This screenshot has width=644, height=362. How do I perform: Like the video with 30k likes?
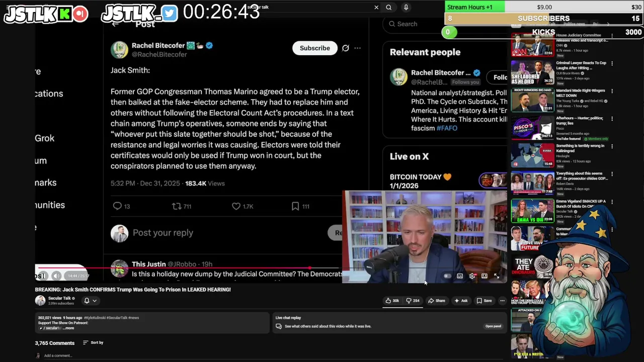[x=392, y=301]
